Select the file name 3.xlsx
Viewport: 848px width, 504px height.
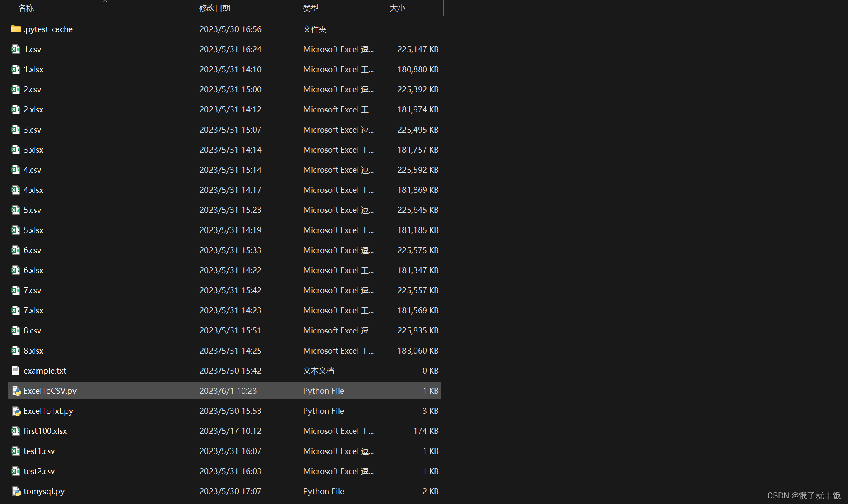[33, 150]
